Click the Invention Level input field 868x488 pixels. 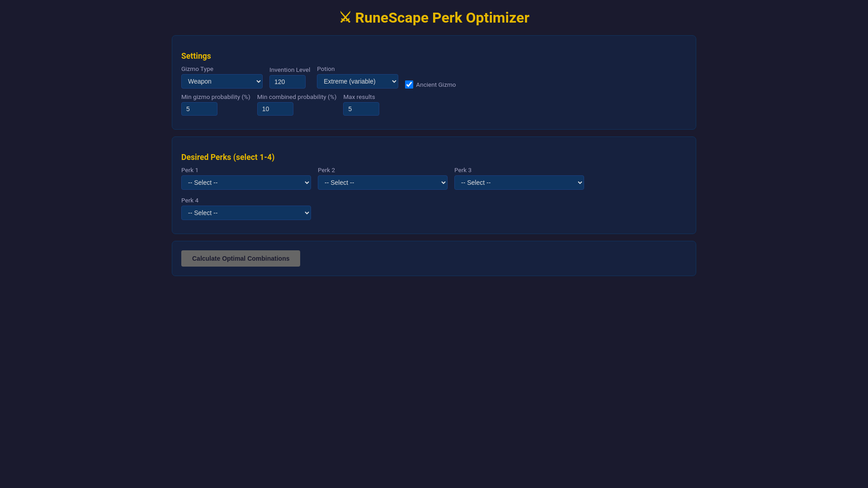tap(288, 82)
